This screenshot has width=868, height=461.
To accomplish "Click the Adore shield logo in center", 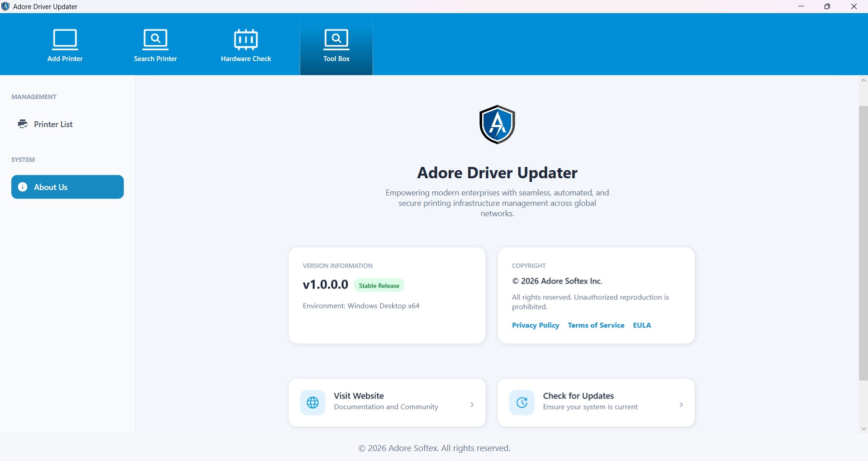I will [497, 124].
